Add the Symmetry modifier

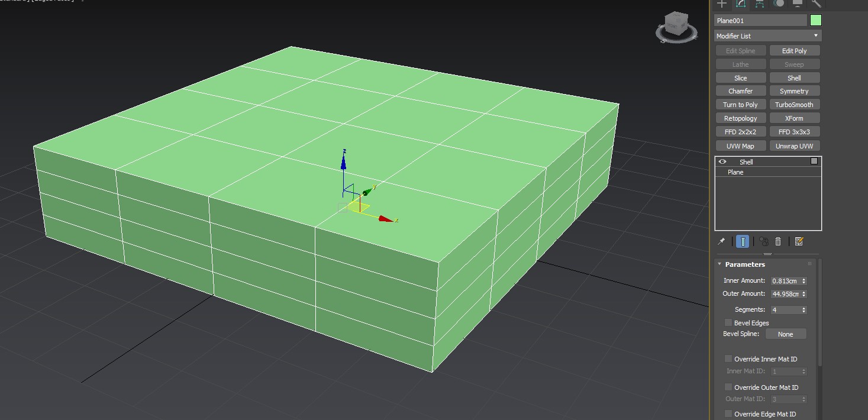coord(795,91)
